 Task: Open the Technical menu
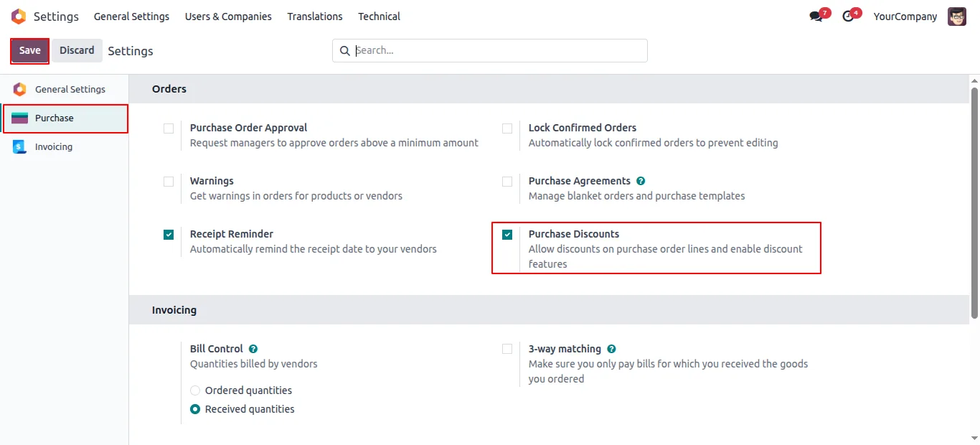pos(379,17)
